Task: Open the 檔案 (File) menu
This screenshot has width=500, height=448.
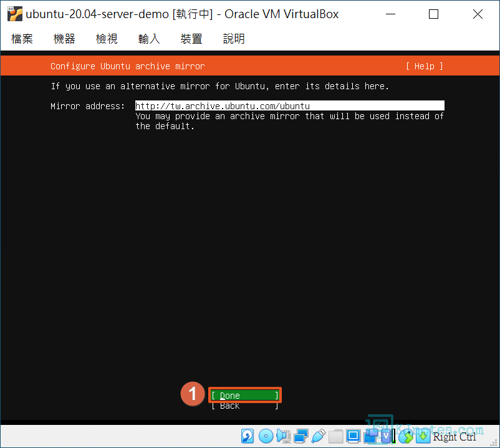Action: pyautogui.click(x=22, y=39)
